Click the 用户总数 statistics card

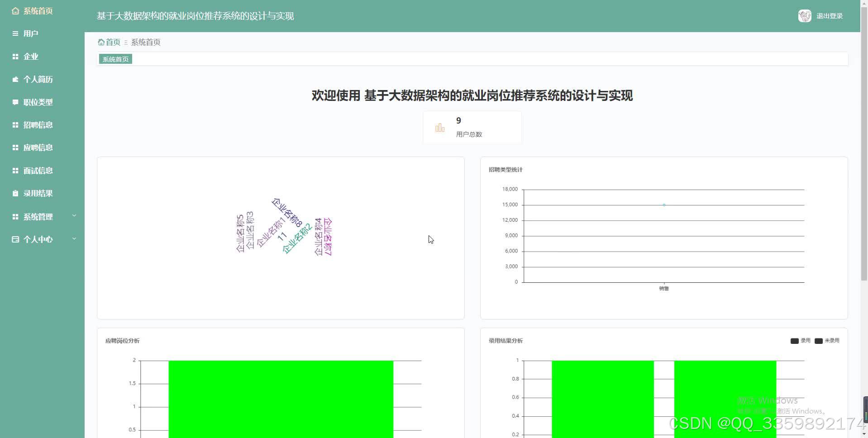tap(472, 128)
